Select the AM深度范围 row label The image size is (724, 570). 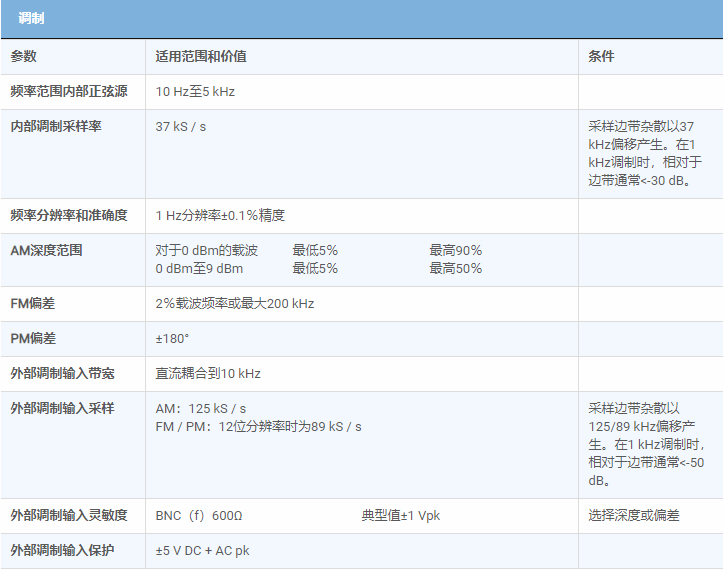point(46,250)
